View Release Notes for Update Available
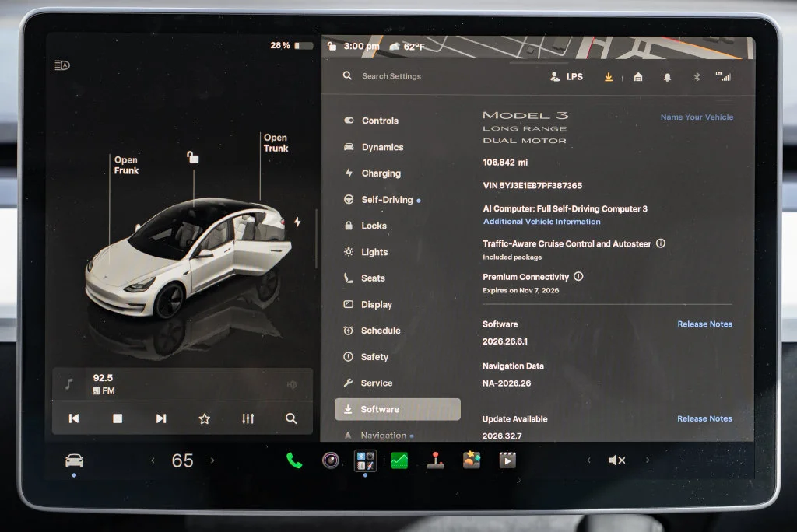Image resolution: width=797 pixels, height=532 pixels. click(704, 418)
